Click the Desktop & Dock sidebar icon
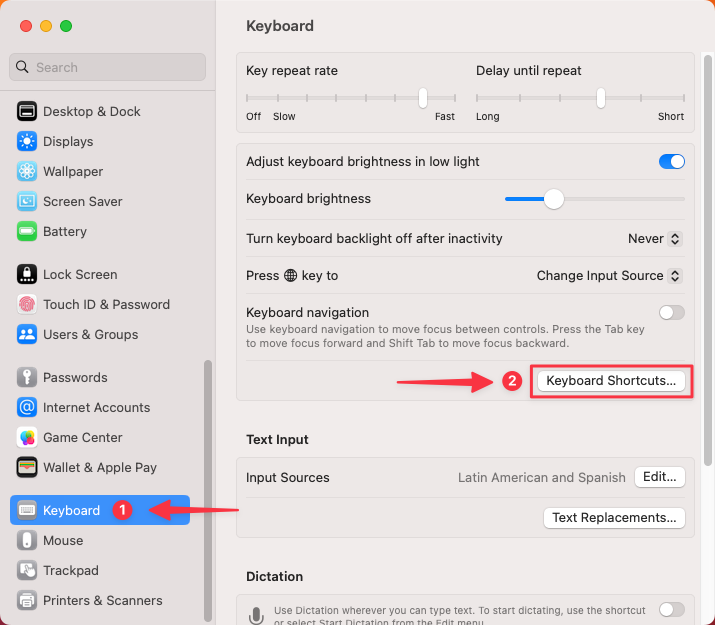Viewport: 715px width, 625px height. (27, 111)
